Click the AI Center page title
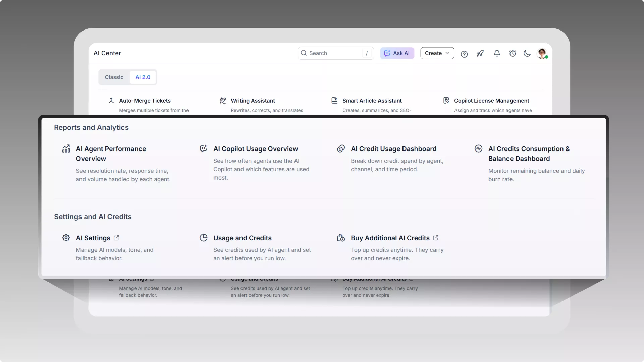The height and width of the screenshot is (362, 644). (x=107, y=53)
